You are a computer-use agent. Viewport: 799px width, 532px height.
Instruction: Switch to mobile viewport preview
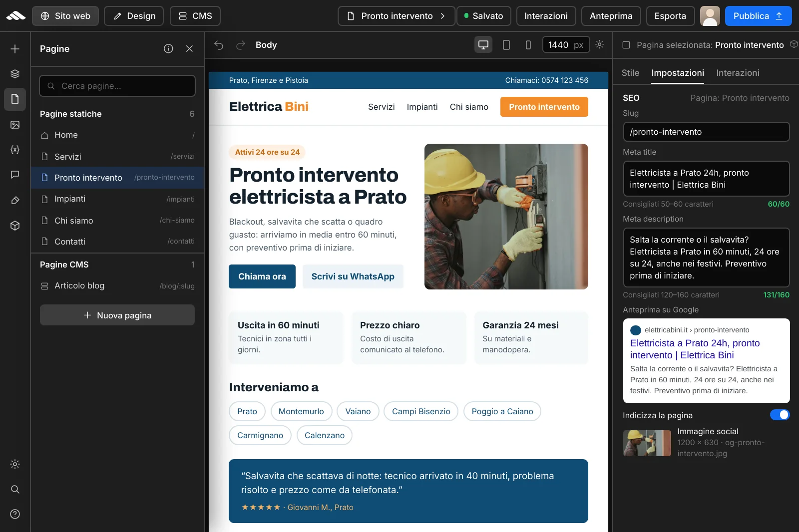tap(528, 45)
